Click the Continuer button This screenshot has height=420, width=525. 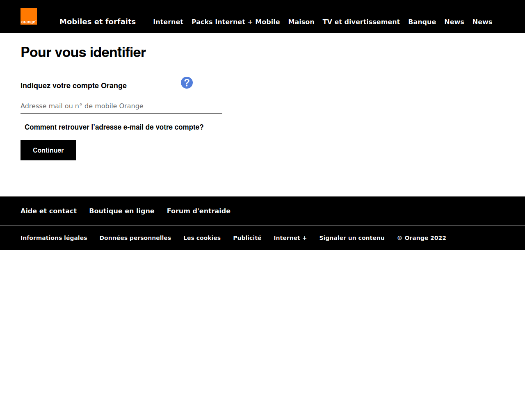[48, 150]
